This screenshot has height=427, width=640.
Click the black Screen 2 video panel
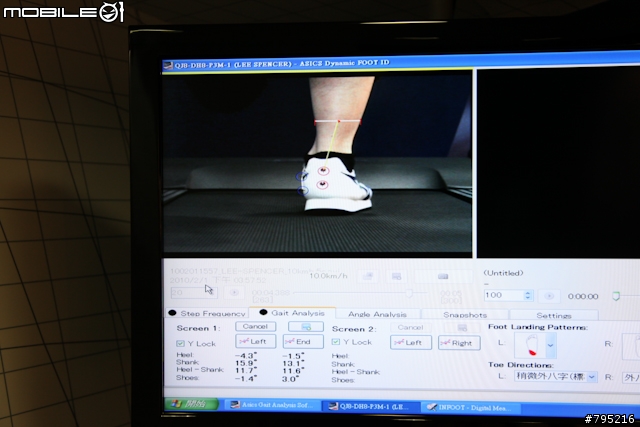pyautogui.click(x=558, y=163)
